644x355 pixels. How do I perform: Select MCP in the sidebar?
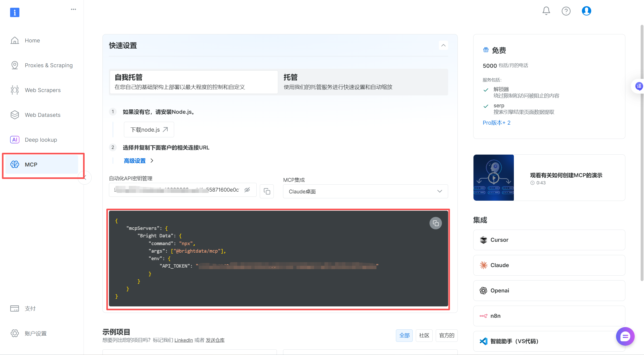pos(42,164)
